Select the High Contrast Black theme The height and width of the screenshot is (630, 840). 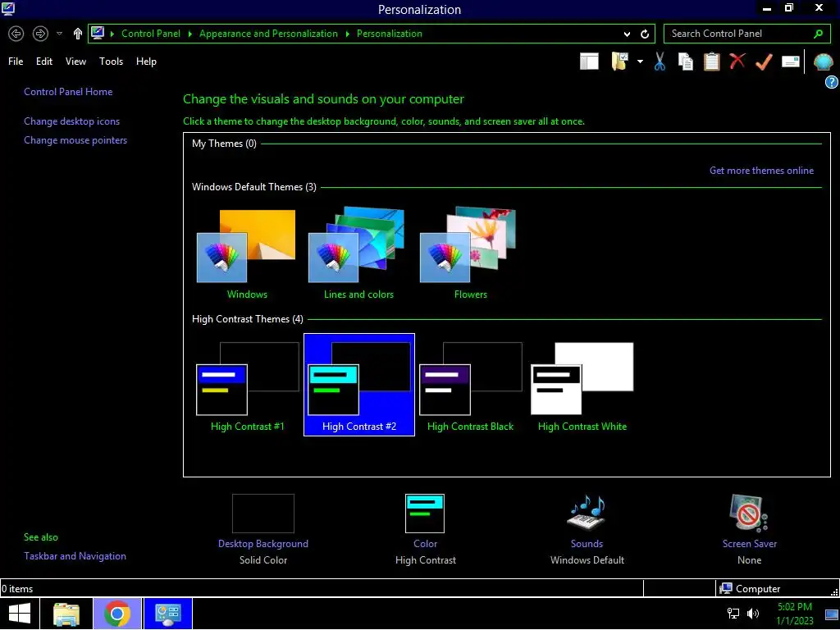[470, 386]
